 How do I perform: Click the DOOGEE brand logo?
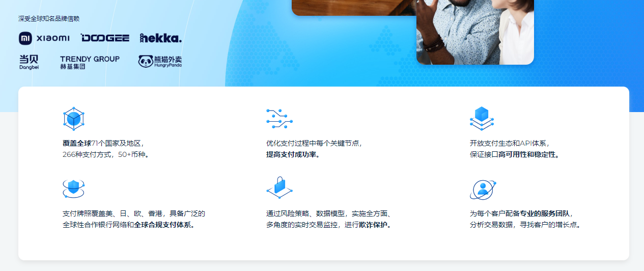coord(105,38)
